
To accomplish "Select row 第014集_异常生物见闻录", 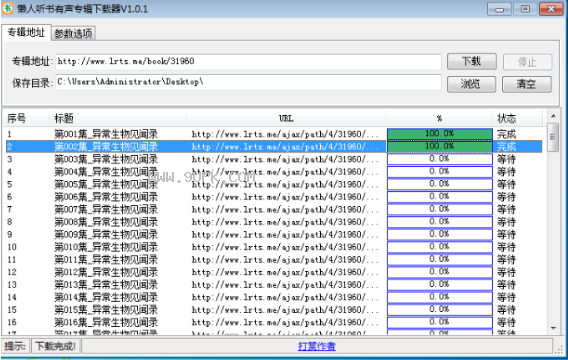I will pos(274,297).
